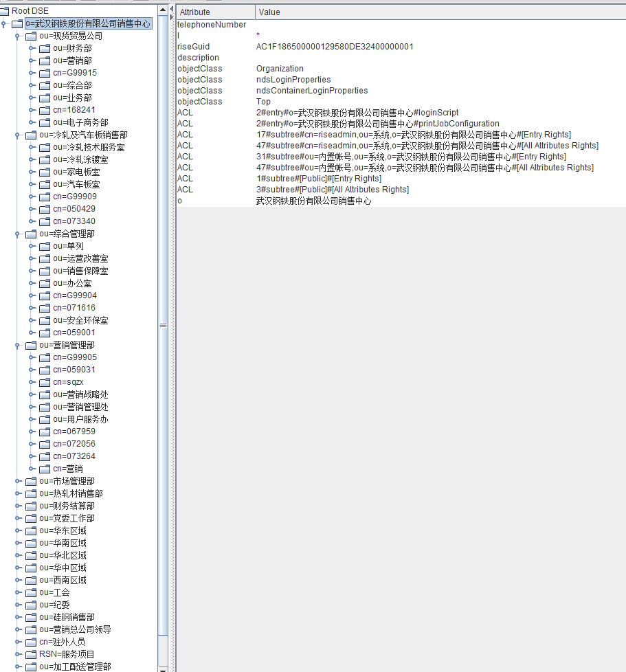Collapse the ou=冷轧及汽车板销售部 branch
Image resolution: width=626 pixels, height=672 pixels.
click(x=18, y=135)
